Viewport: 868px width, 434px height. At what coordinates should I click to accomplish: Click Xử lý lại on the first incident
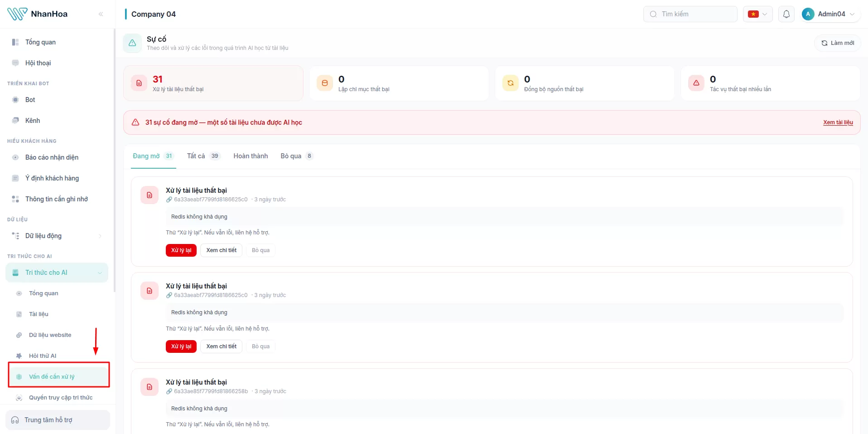click(181, 250)
